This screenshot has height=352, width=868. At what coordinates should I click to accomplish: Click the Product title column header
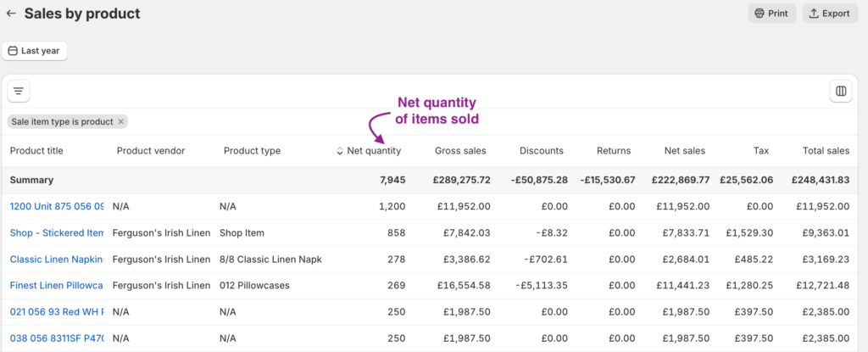[x=36, y=151]
